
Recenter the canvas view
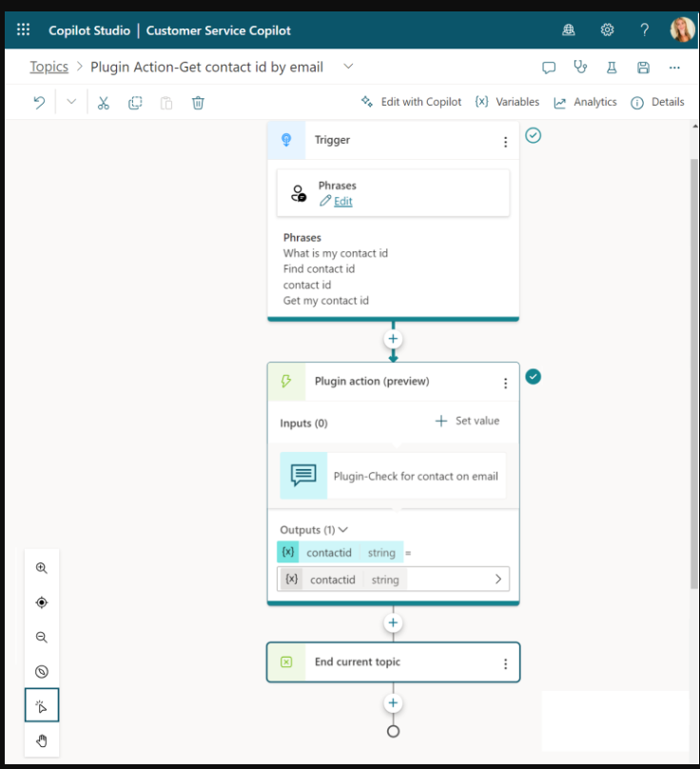42,602
